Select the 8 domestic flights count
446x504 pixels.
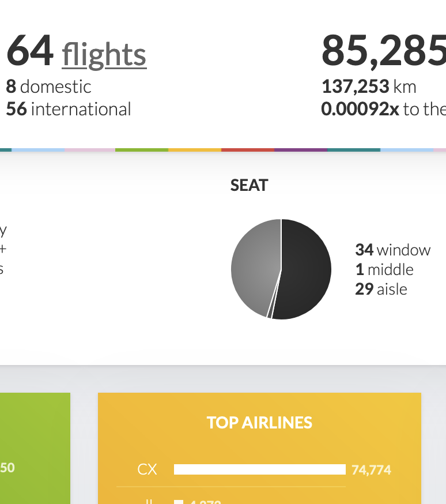[x=49, y=86]
